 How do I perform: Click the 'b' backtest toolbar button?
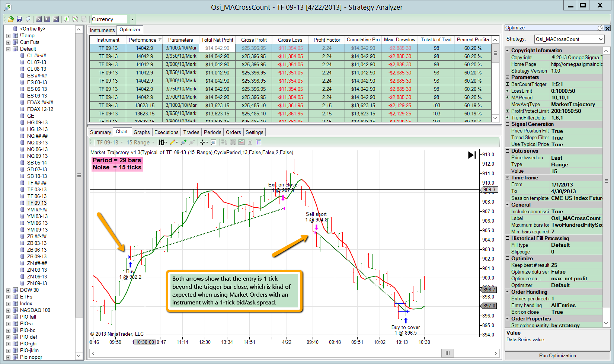click(x=39, y=19)
